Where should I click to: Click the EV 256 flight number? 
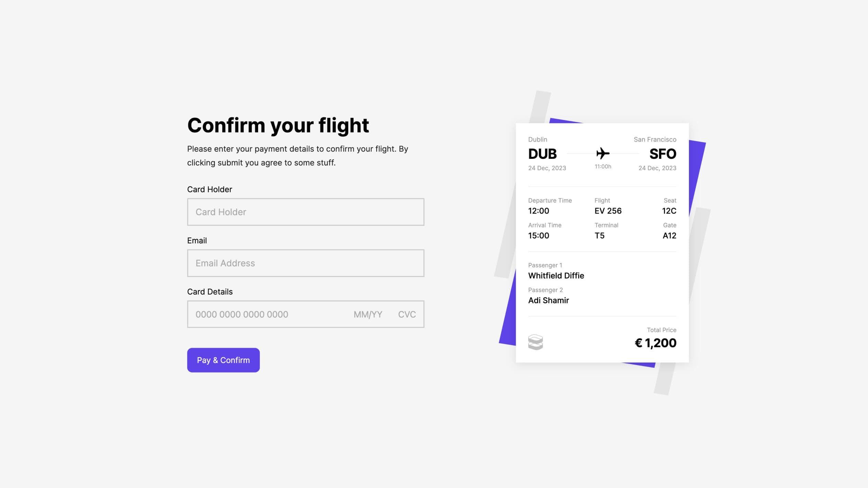608,211
